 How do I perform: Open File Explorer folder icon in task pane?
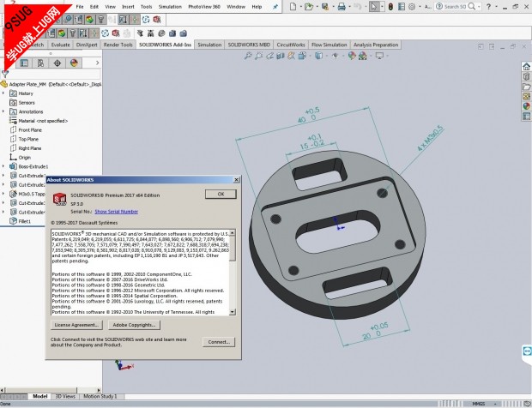pyautogui.click(x=526, y=87)
